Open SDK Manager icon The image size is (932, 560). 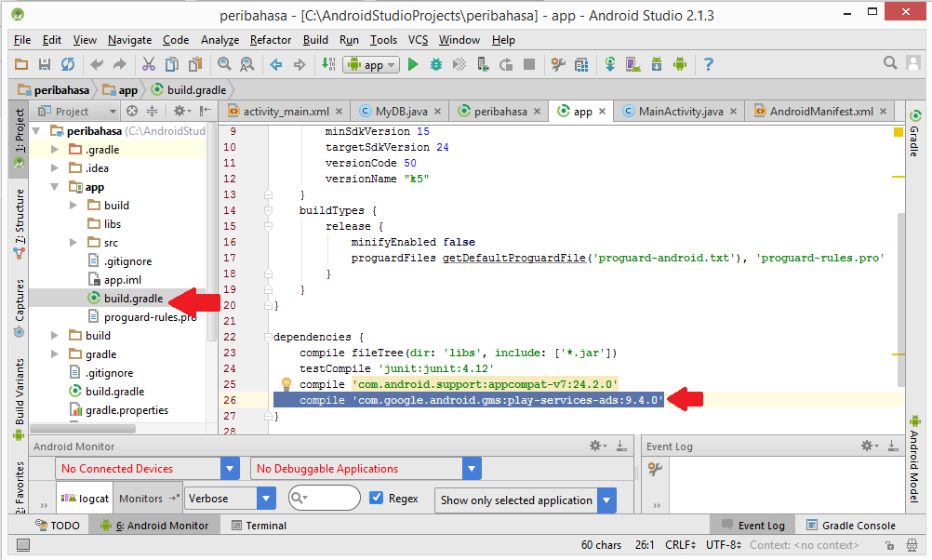tap(656, 64)
